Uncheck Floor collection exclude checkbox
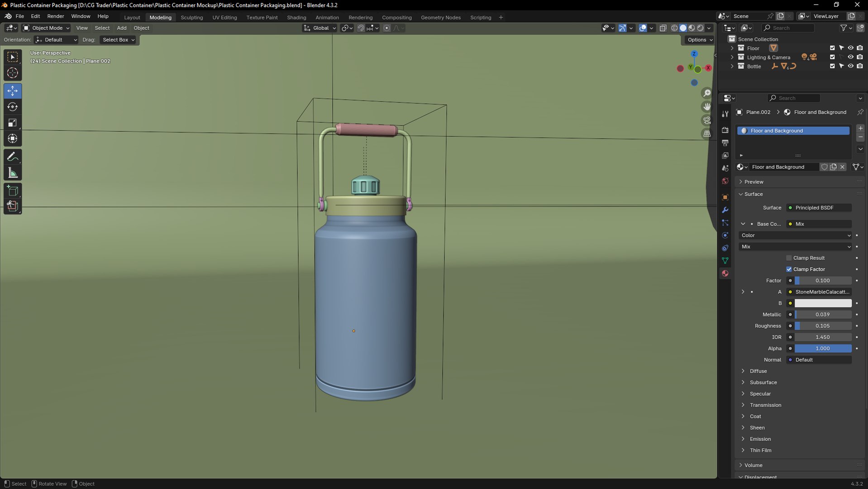Viewport: 868px width, 489px height. [x=832, y=48]
